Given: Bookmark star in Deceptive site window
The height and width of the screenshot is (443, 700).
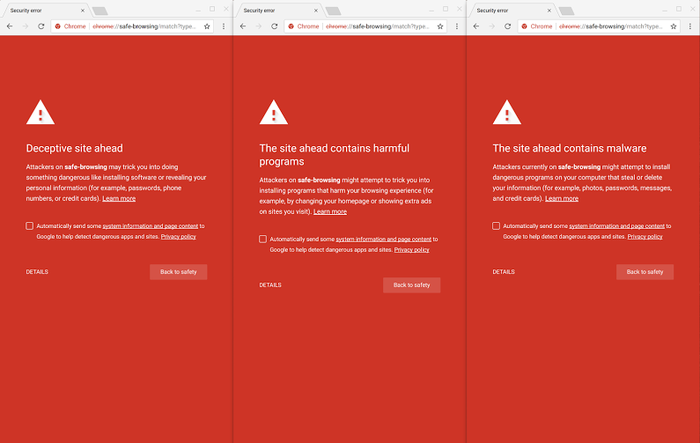Looking at the screenshot, I should 207,26.
